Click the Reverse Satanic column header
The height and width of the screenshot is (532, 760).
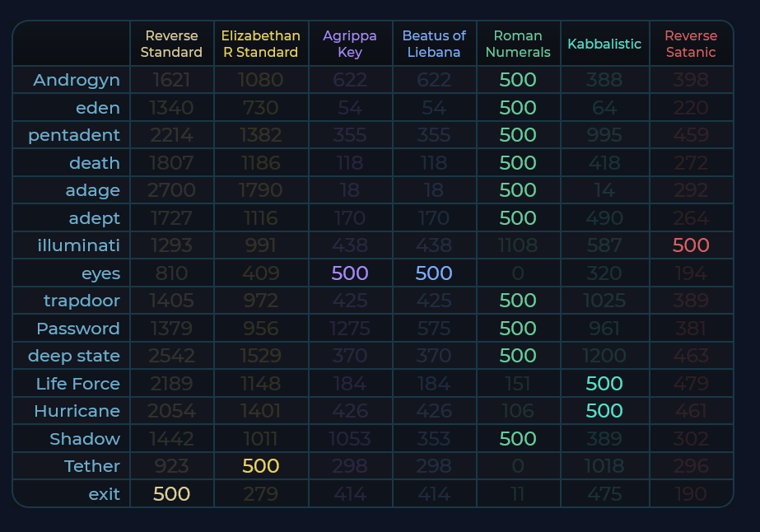click(x=691, y=44)
